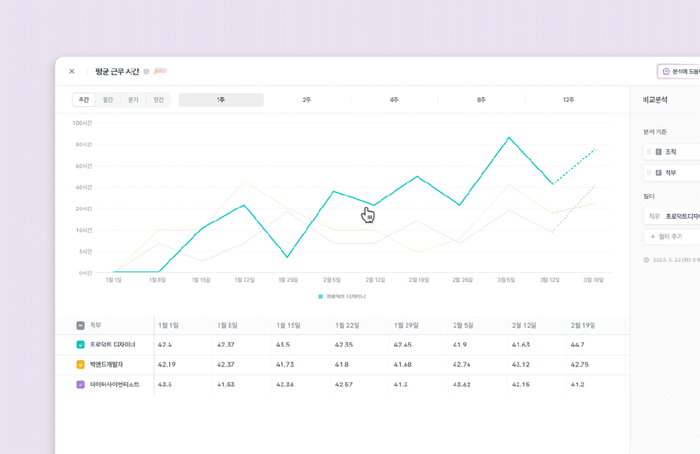
Task: Select the 2주 range option
Action: pos(307,100)
